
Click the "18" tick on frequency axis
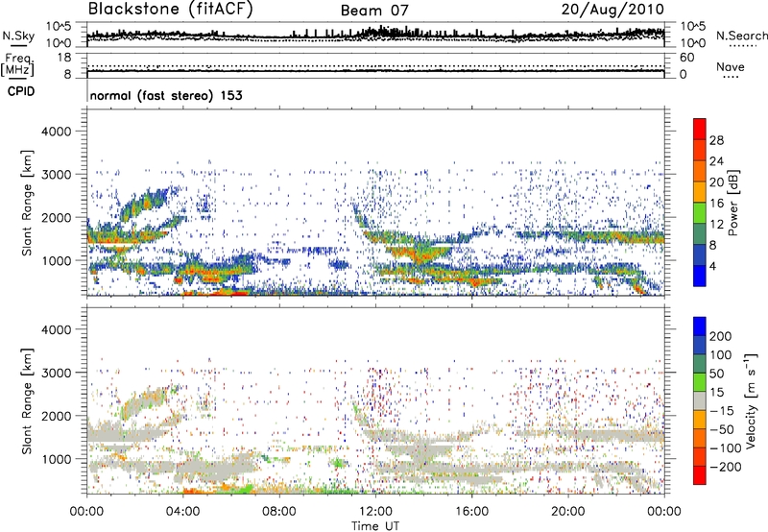coord(64,58)
